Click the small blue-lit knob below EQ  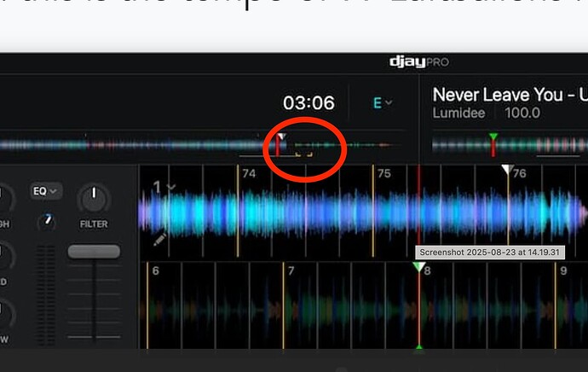point(47,221)
